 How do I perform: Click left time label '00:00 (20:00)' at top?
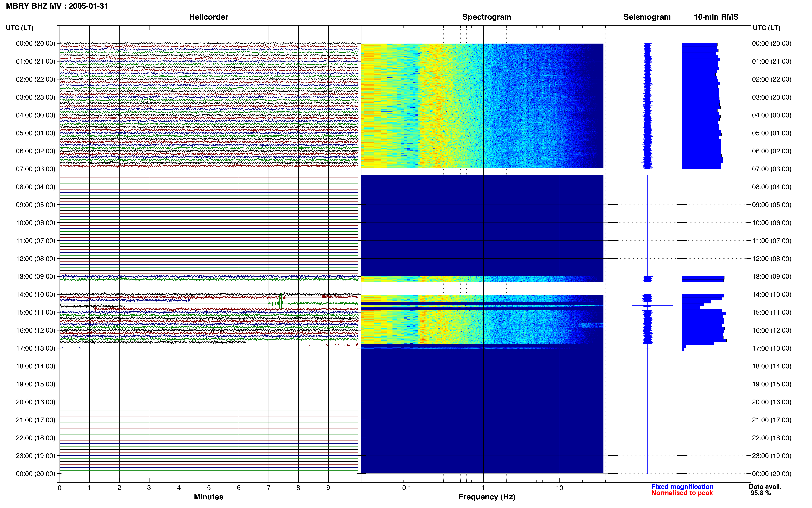pos(36,43)
